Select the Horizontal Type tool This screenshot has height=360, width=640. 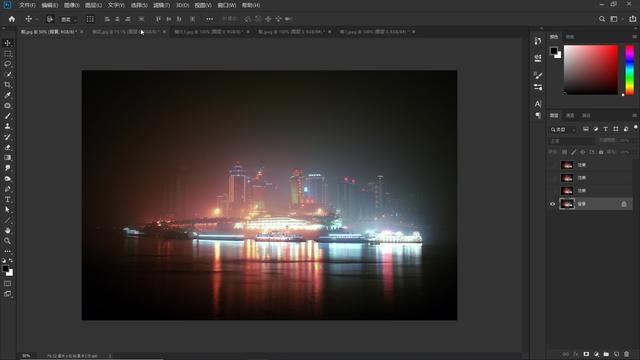pos(7,199)
